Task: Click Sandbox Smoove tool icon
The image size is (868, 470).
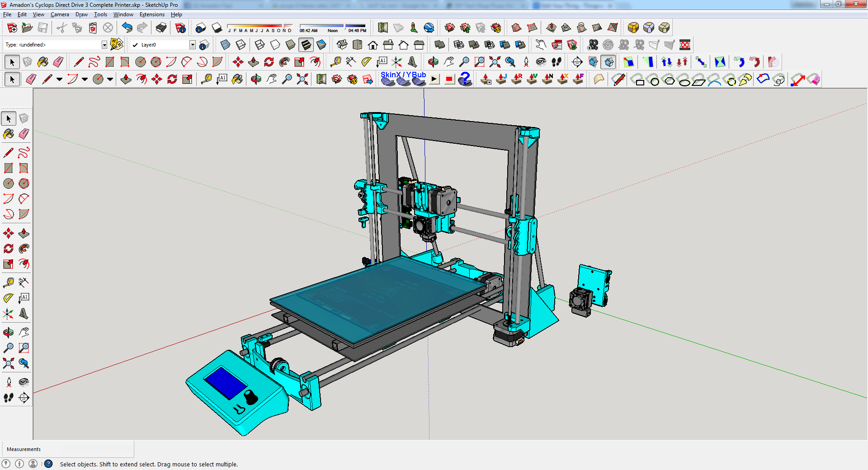Action: pos(551,28)
